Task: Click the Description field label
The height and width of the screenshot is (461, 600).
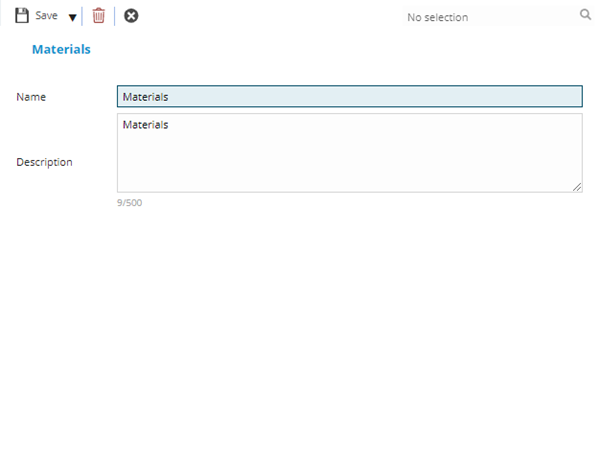Action: (x=44, y=162)
